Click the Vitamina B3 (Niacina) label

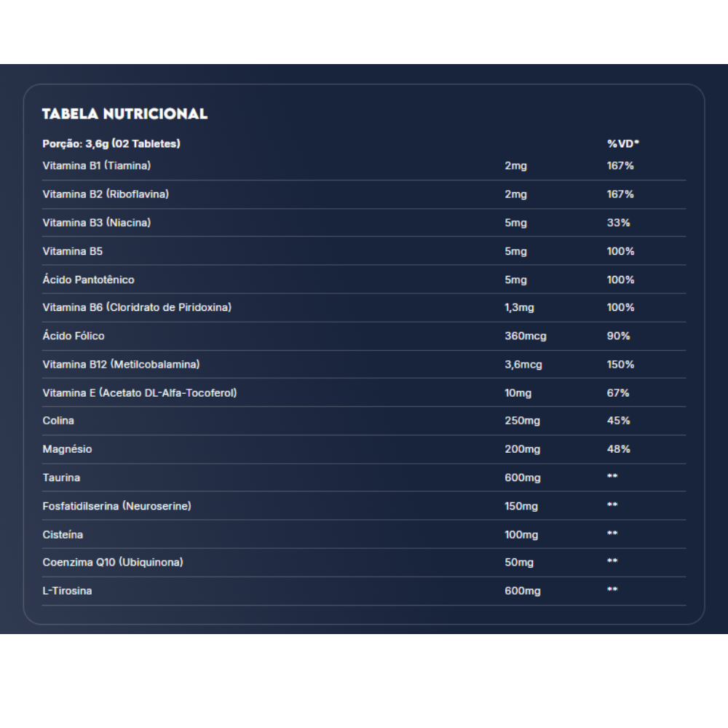pyautogui.click(x=97, y=223)
